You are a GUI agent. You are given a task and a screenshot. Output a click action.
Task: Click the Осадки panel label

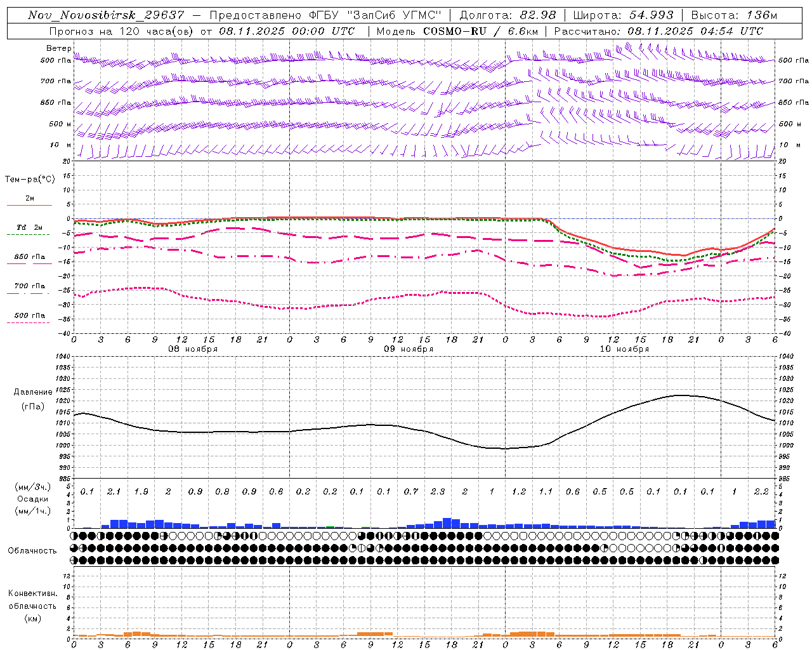pyautogui.click(x=33, y=499)
